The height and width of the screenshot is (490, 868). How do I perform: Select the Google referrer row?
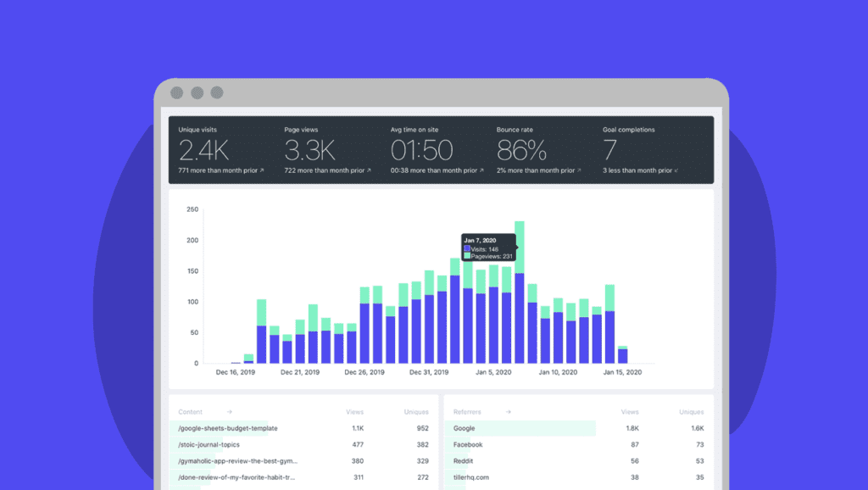[x=578, y=428]
